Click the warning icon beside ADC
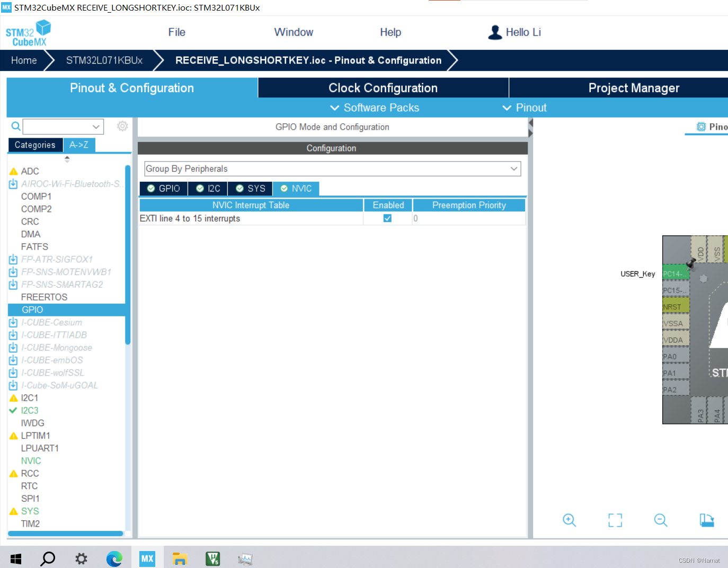 [14, 172]
